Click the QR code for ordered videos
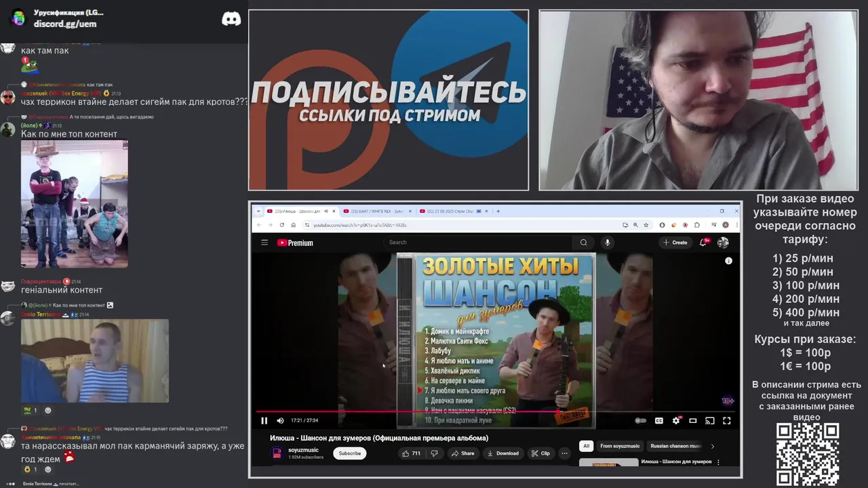 coord(808,454)
